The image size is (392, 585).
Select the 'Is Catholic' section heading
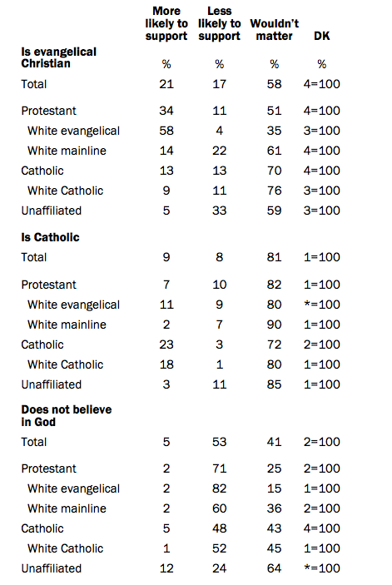(x=50, y=237)
